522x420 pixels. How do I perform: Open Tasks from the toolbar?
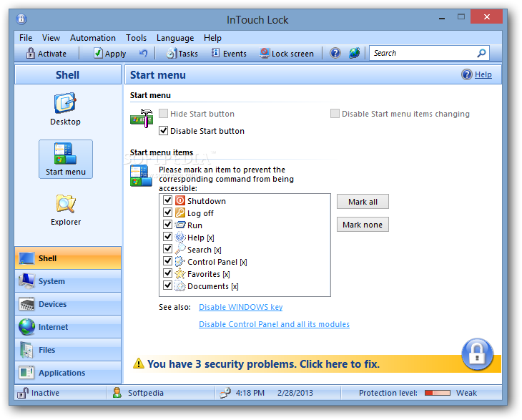(182, 53)
